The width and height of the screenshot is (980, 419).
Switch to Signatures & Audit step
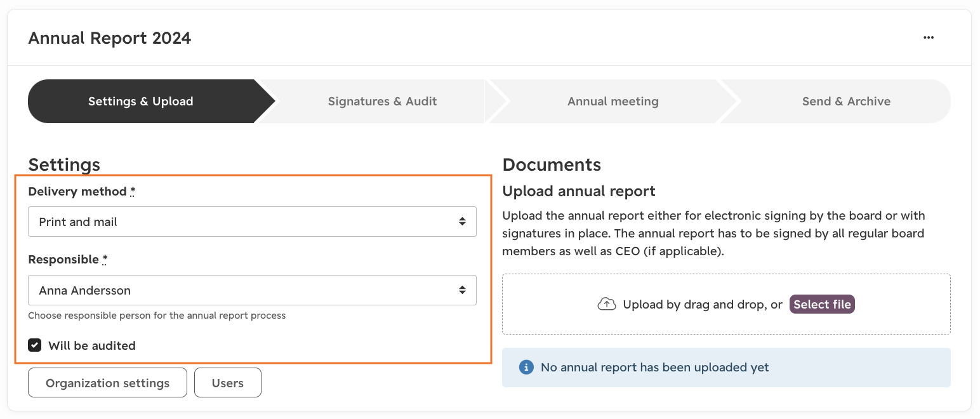382,101
